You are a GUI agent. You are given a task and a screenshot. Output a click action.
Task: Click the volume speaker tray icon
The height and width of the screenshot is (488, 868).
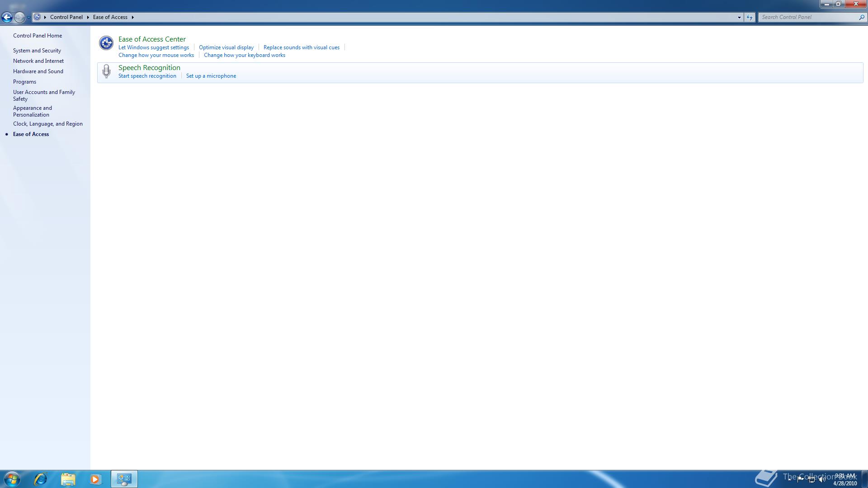(822, 479)
